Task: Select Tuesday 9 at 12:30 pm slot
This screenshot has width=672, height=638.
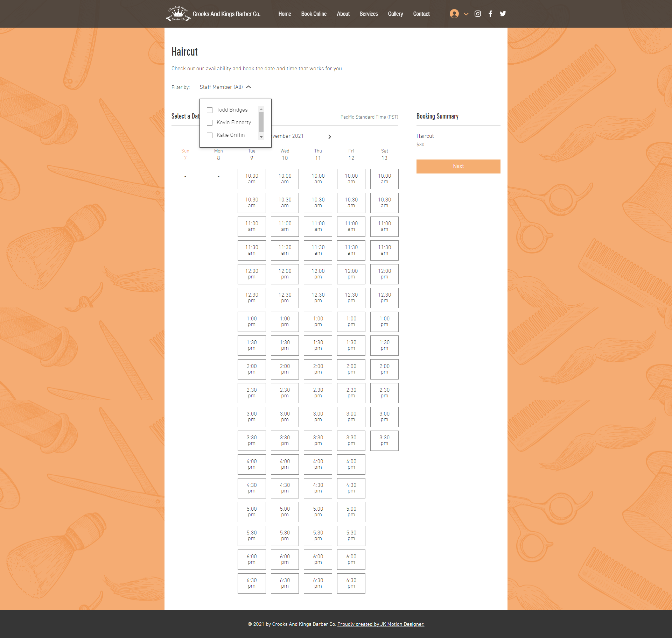Action: click(x=252, y=298)
